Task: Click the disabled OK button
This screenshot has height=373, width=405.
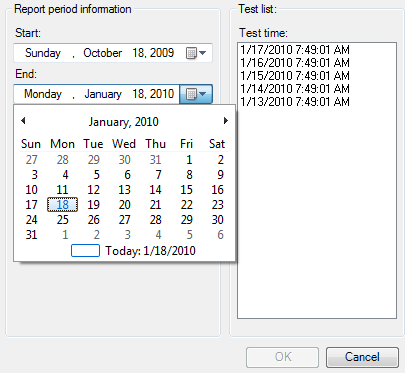Action: point(283,357)
